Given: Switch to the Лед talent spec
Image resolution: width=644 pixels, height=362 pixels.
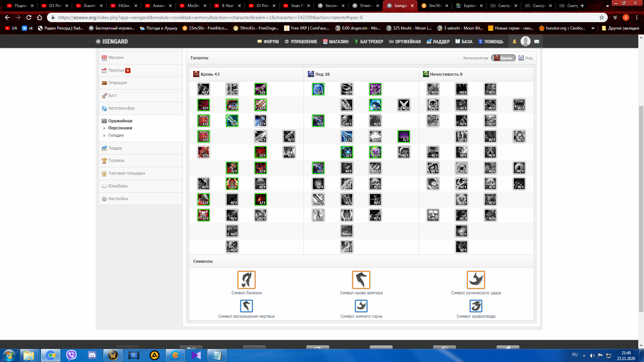Looking at the screenshot, I should coord(526,58).
